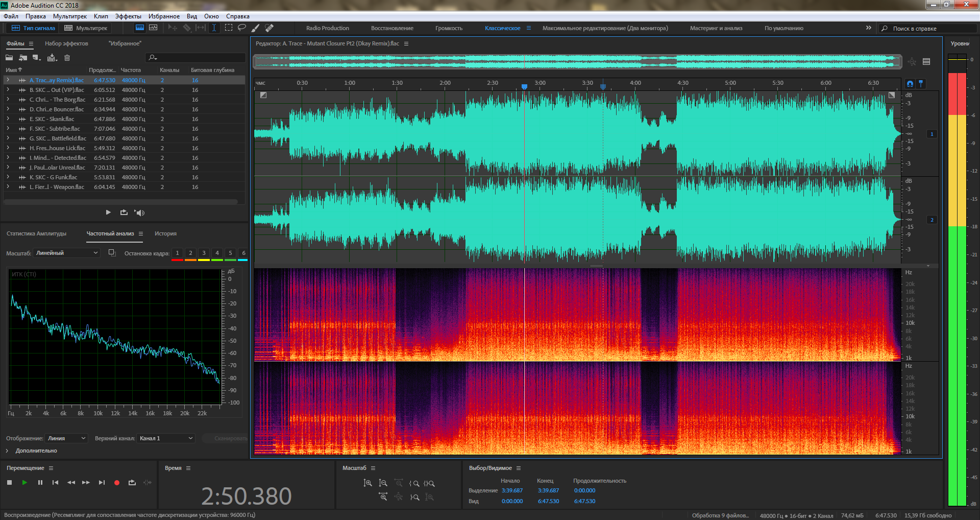
Task: Select the Lasso selection tool
Action: [x=242, y=28]
